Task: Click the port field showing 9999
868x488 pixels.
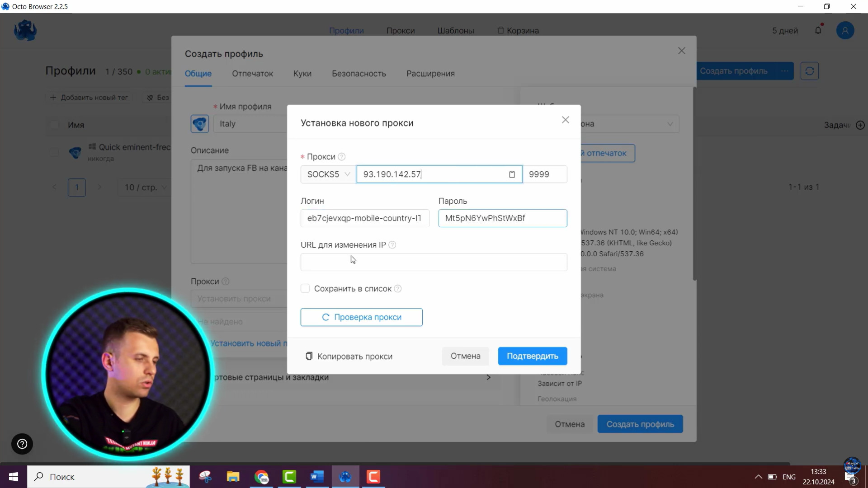Action: pos(545,174)
